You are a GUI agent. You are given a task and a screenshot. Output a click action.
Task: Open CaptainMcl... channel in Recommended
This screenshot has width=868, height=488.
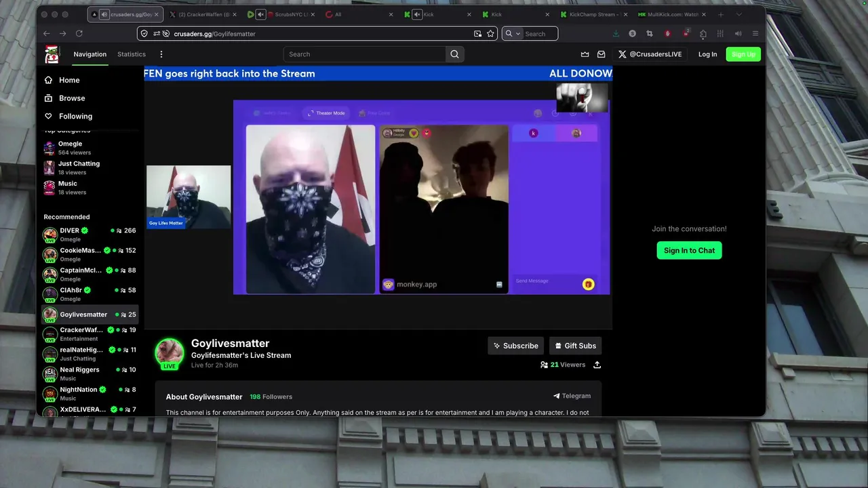90,274
